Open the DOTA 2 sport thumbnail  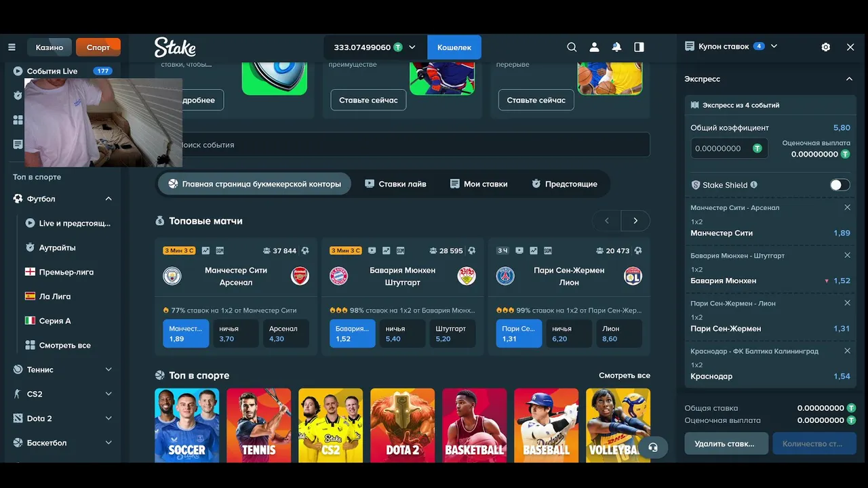point(402,426)
